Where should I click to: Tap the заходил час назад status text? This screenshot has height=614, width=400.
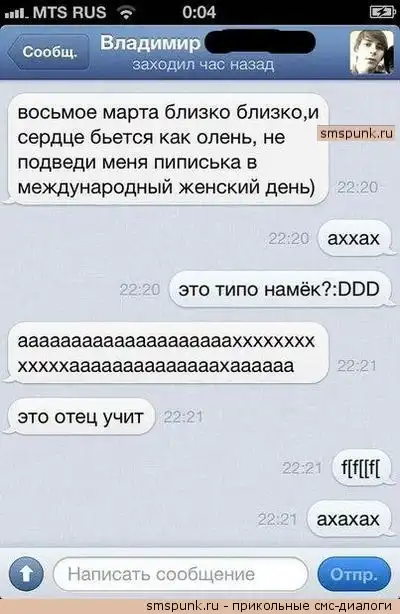point(203,64)
